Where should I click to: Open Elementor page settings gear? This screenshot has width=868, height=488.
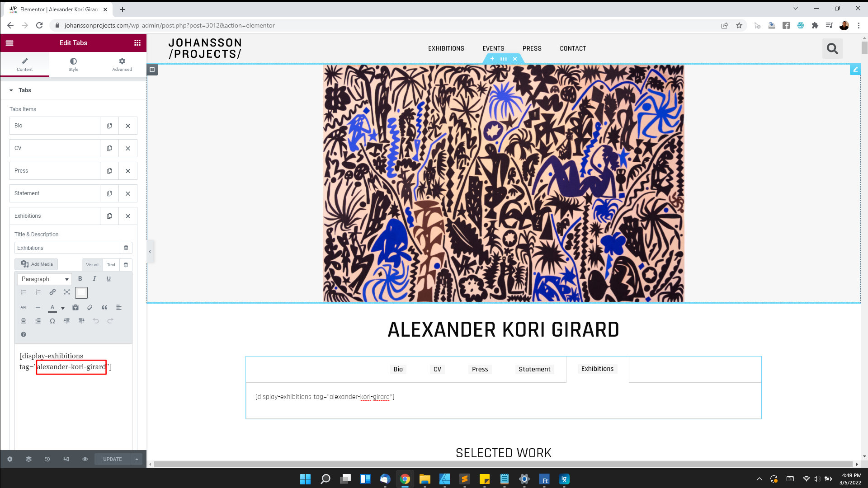tap(9, 459)
